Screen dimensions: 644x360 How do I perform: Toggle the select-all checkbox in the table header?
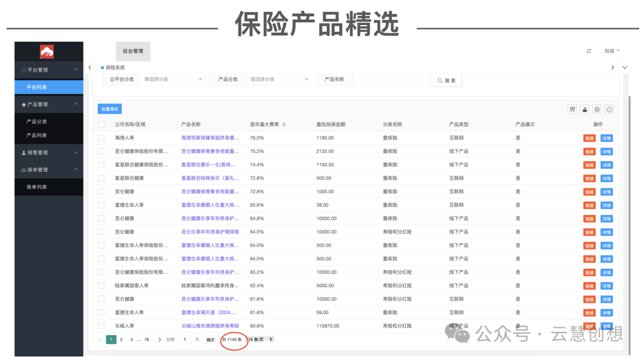click(x=101, y=124)
